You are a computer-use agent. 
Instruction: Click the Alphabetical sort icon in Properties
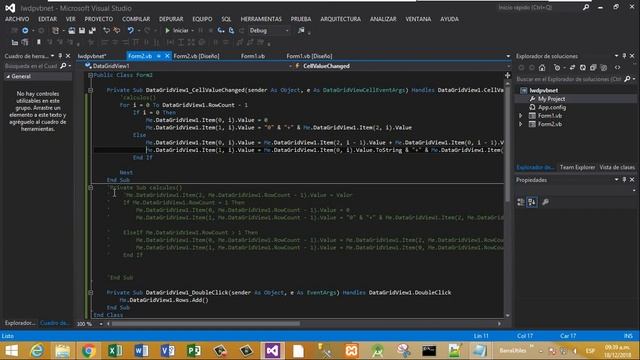pos(532,202)
